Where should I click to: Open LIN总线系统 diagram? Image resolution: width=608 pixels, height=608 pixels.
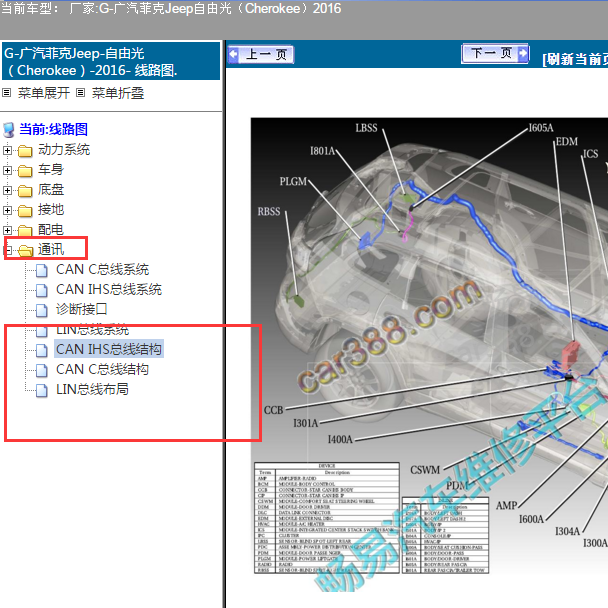coord(92,330)
